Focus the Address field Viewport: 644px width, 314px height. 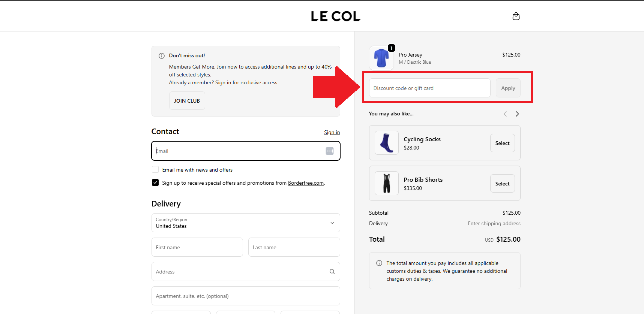tap(246, 272)
